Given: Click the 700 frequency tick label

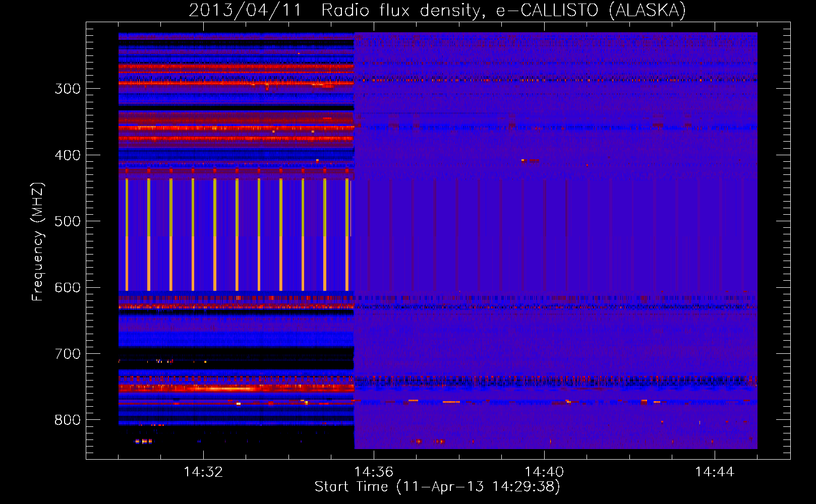Looking at the screenshot, I should (x=68, y=354).
